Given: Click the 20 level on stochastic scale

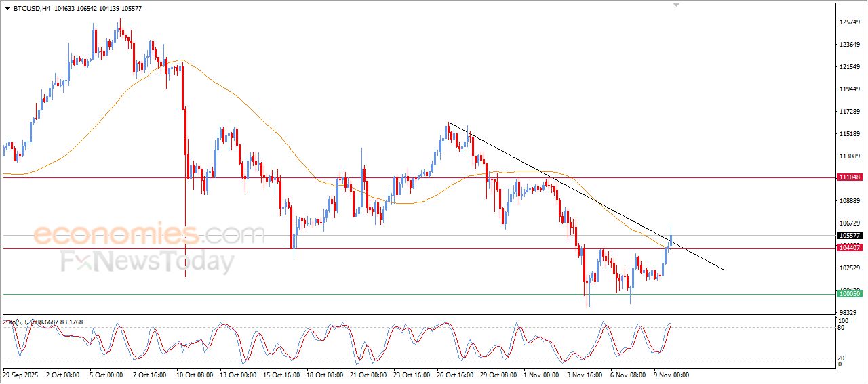Looking at the screenshot, I should (842, 357).
